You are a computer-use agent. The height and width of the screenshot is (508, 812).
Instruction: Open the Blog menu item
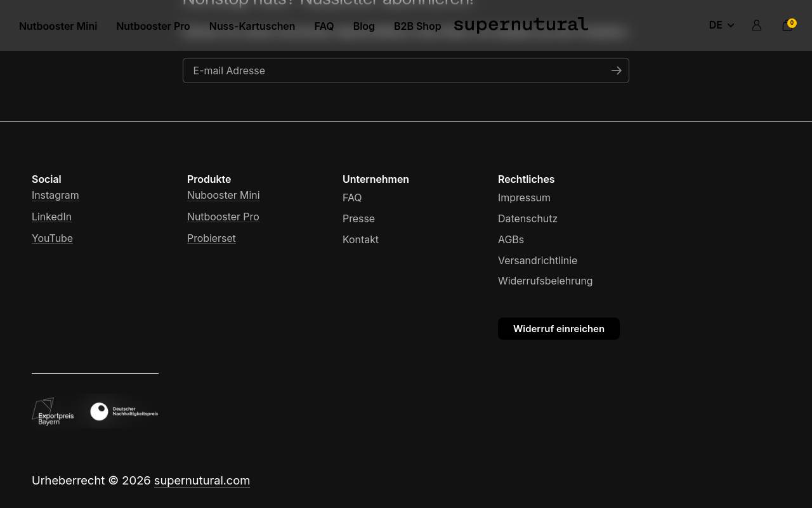(x=363, y=26)
